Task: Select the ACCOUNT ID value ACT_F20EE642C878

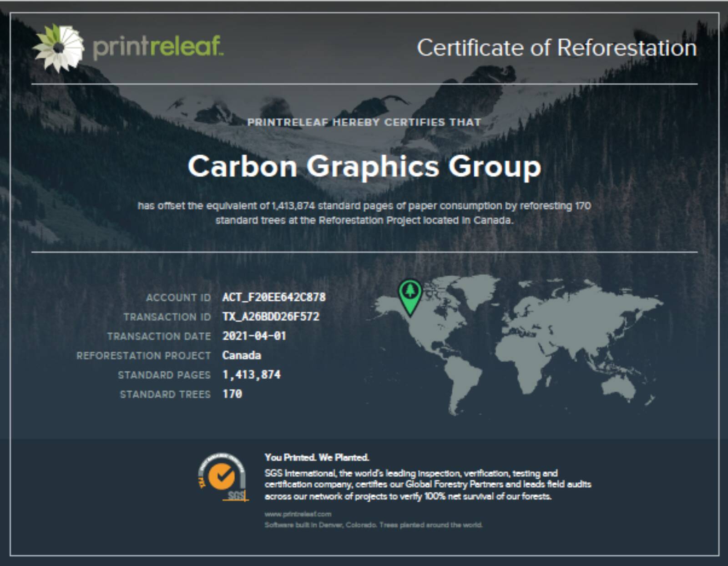Action: point(273,298)
